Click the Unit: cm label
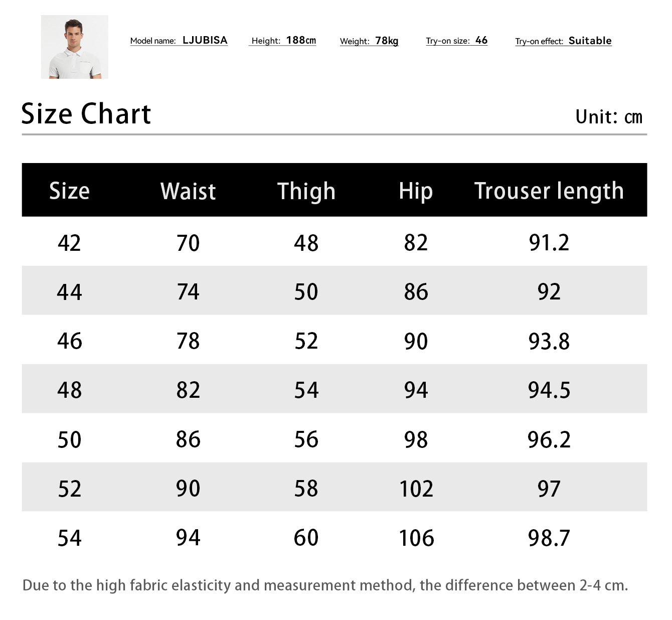Image resolution: width=672 pixels, height=620 pixels. coord(608,117)
